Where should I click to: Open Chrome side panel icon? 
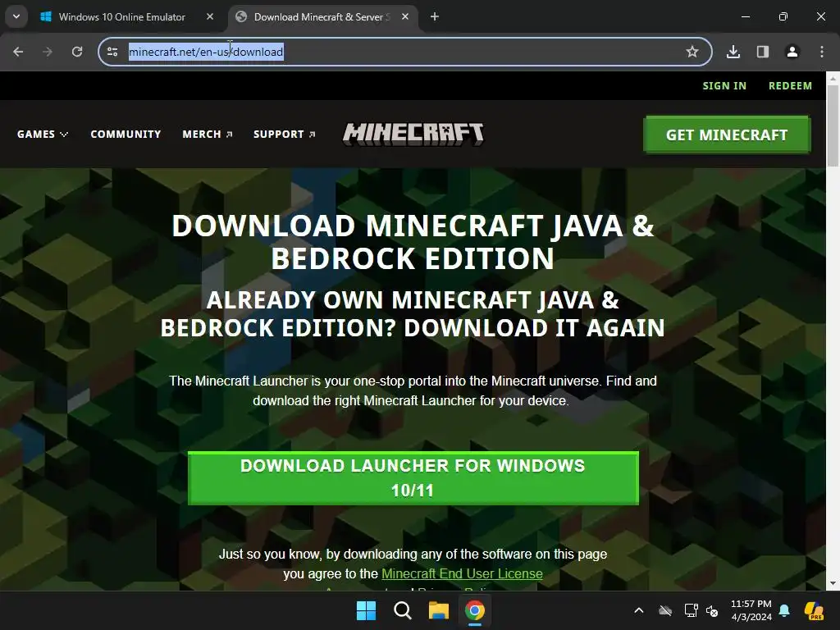pos(763,52)
